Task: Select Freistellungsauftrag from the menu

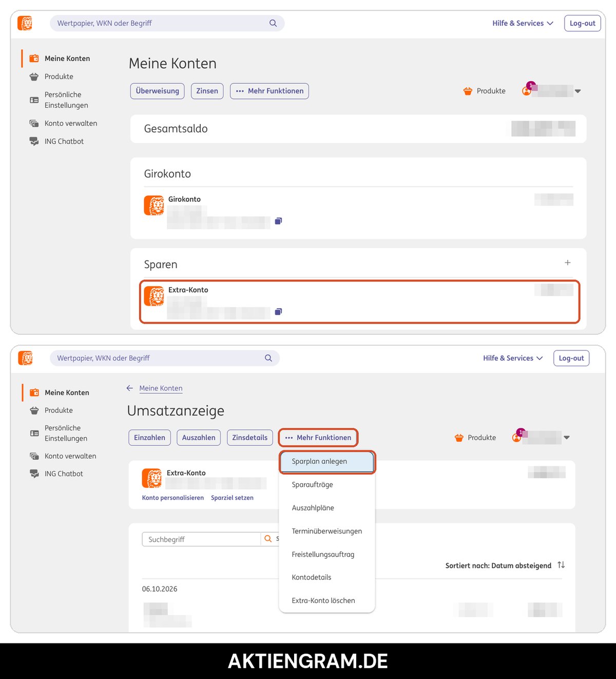Action: pos(327,554)
